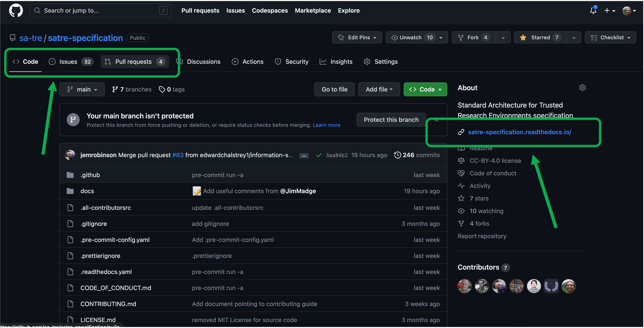Click the GitHub Octocat logo
Image resolution: width=644 pixels, height=328 pixels.
pos(16,11)
